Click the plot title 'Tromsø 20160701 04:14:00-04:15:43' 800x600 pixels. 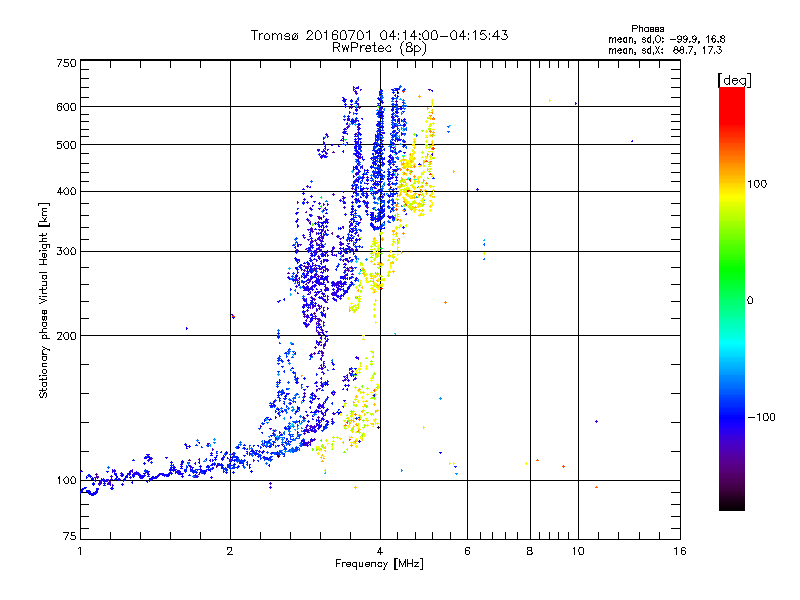(x=379, y=35)
